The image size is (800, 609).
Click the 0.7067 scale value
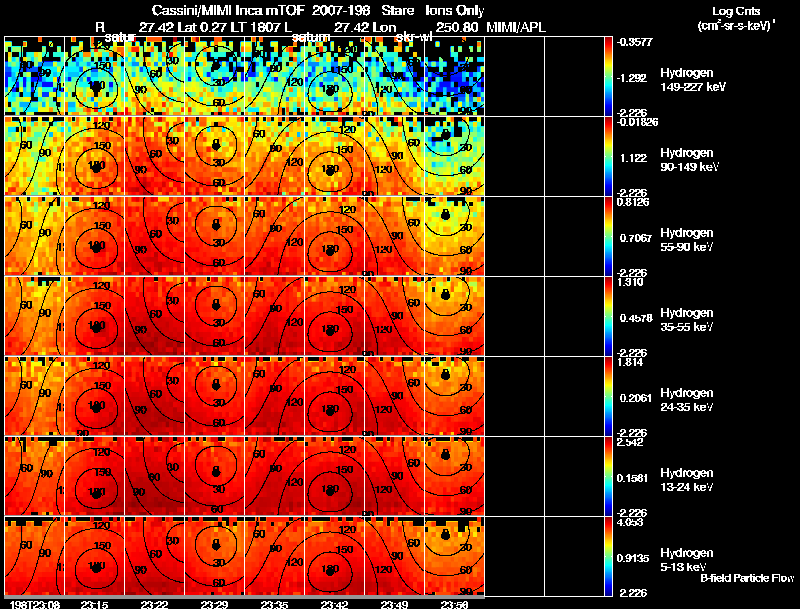click(x=636, y=238)
